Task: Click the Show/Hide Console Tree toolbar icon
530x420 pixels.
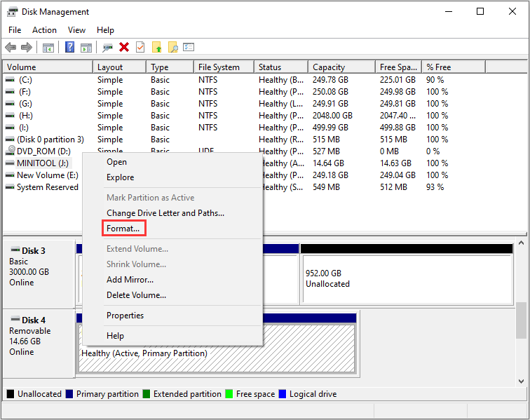Action: point(48,47)
